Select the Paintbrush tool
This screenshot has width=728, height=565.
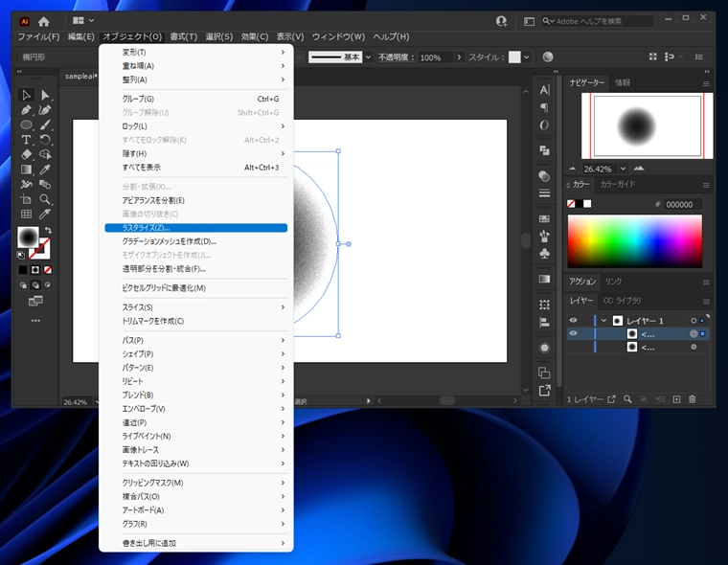[x=45, y=124]
